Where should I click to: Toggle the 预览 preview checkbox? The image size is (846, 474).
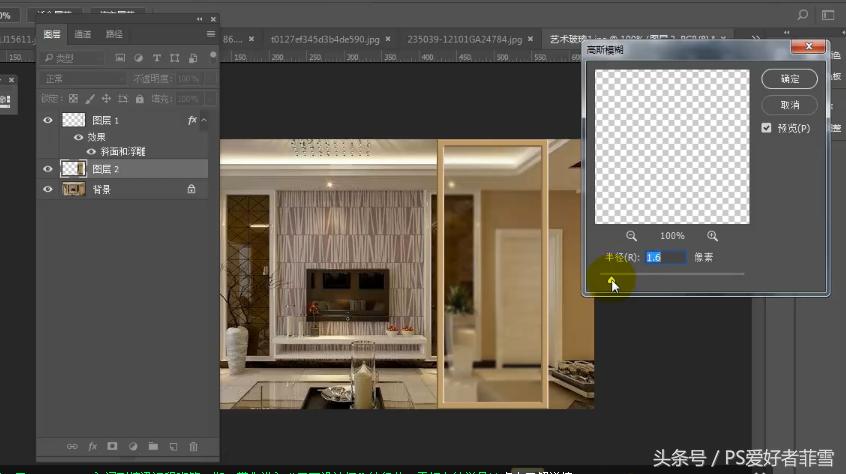point(766,128)
